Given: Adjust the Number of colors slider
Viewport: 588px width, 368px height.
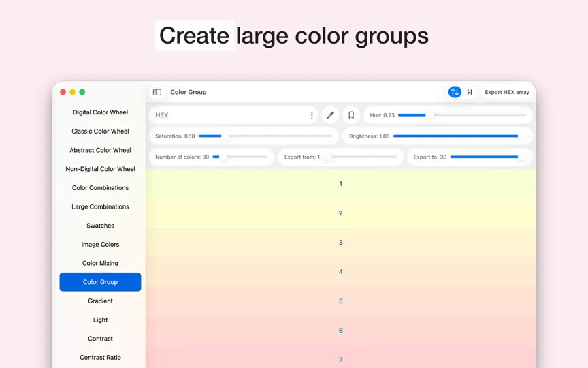Looking at the screenshot, I should [240, 157].
